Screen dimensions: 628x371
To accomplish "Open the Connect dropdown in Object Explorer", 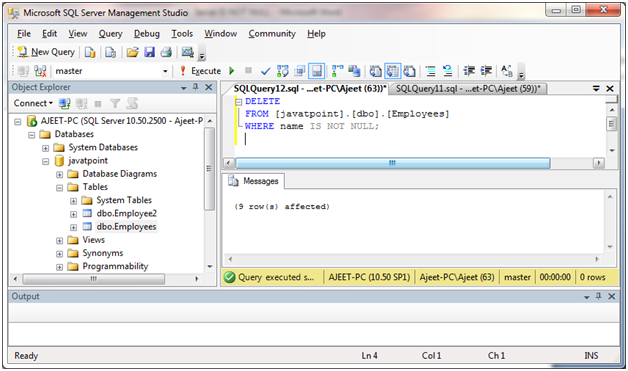I will (33, 103).
